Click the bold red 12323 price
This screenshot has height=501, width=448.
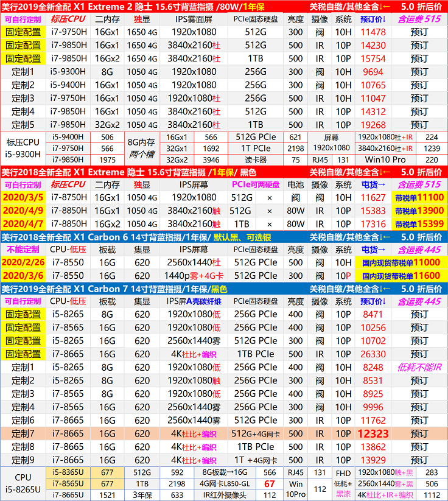tap(373, 433)
